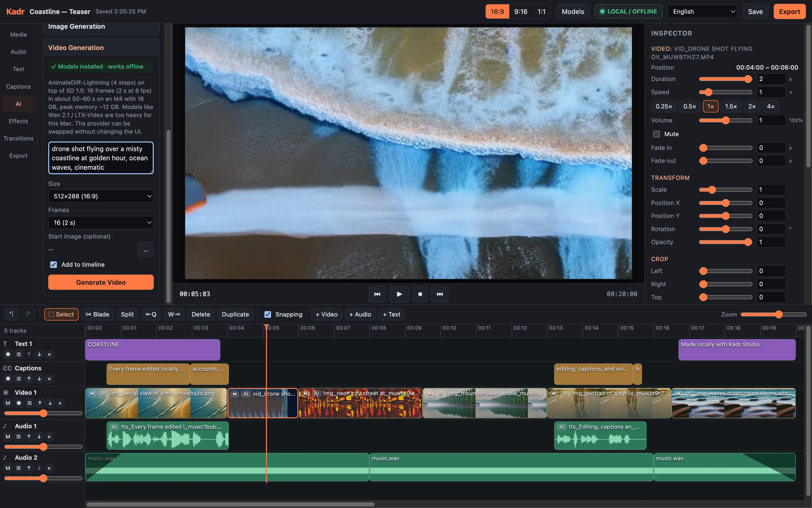Lock the Audio 1 track
The image size is (812, 508).
tap(19, 436)
